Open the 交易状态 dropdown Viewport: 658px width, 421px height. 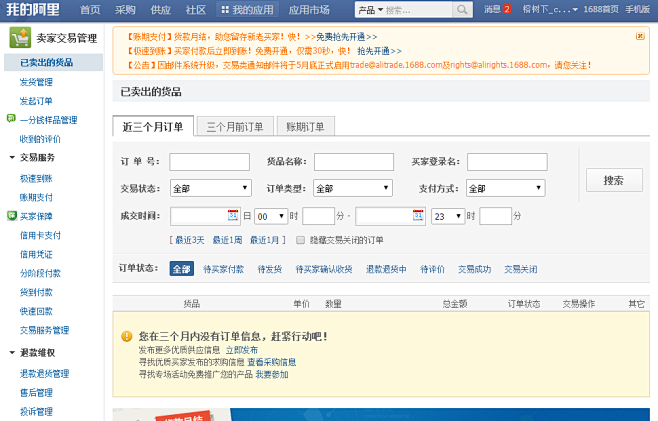(x=210, y=188)
